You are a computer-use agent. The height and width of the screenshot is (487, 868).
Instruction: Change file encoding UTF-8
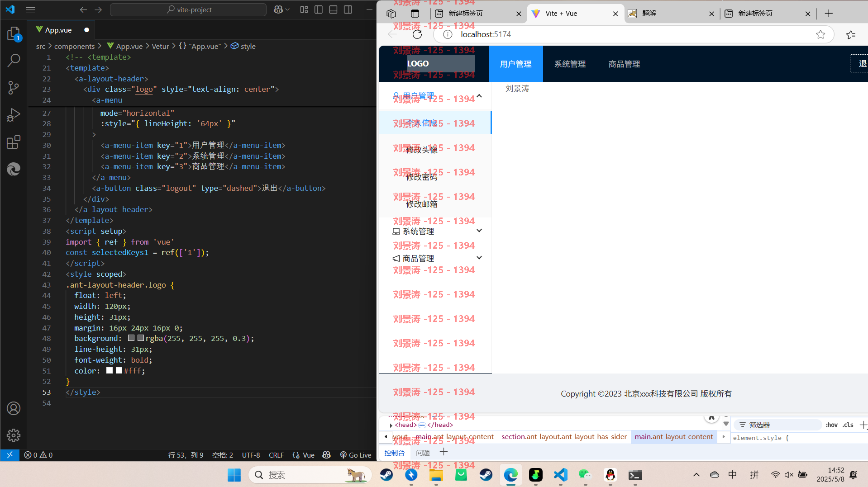pyautogui.click(x=251, y=455)
